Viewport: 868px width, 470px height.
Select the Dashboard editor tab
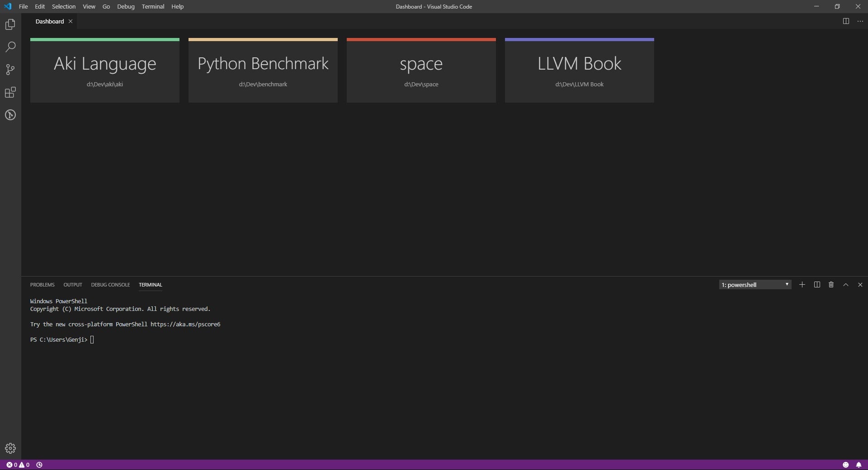pyautogui.click(x=50, y=21)
